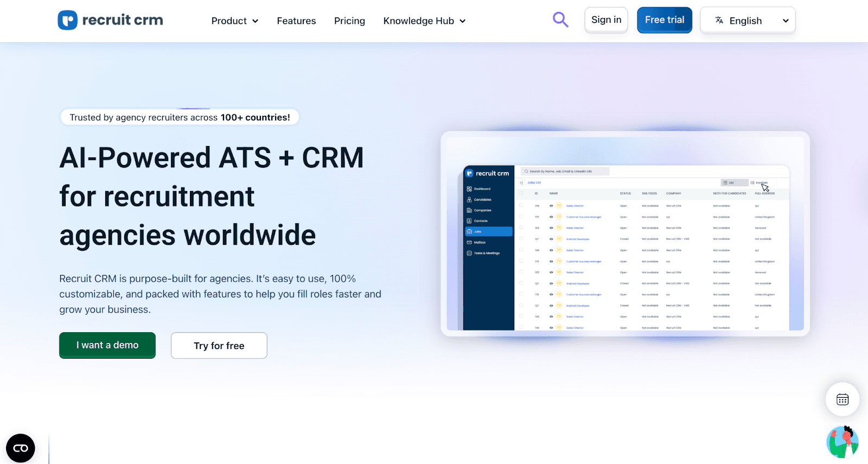The width and height of the screenshot is (868, 464).
Task: Click the 'Recruit CRM is purpose-built' paragraph
Action: pyautogui.click(x=220, y=294)
